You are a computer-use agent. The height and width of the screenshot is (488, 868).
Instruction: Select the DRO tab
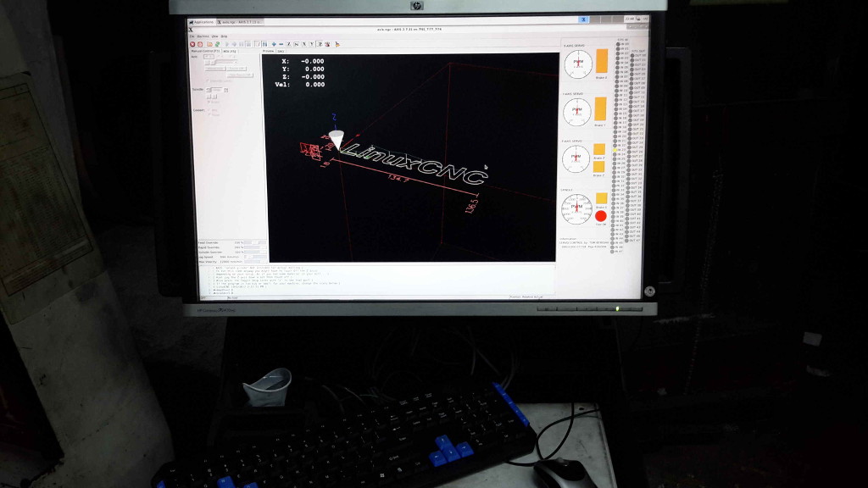point(281,51)
